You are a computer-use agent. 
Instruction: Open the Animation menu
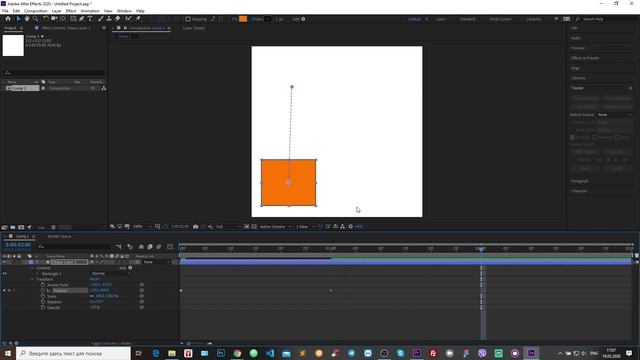(x=90, y=11)
